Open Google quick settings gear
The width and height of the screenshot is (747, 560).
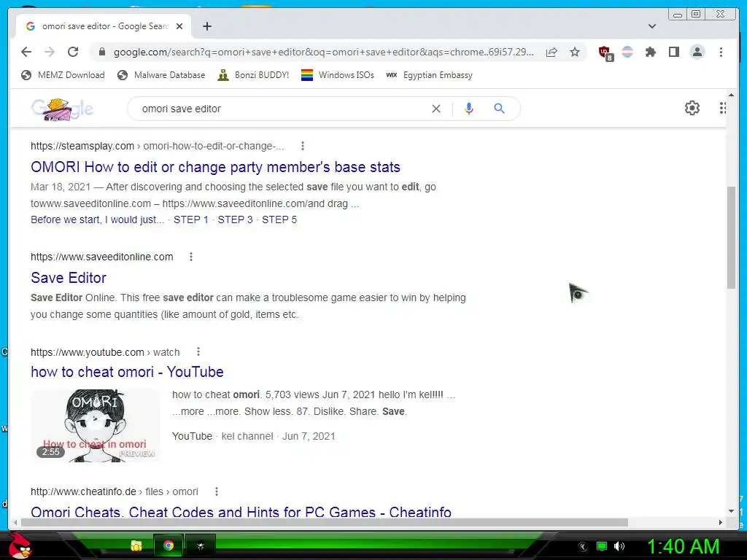pyautogui.click(x=692, y=108)
